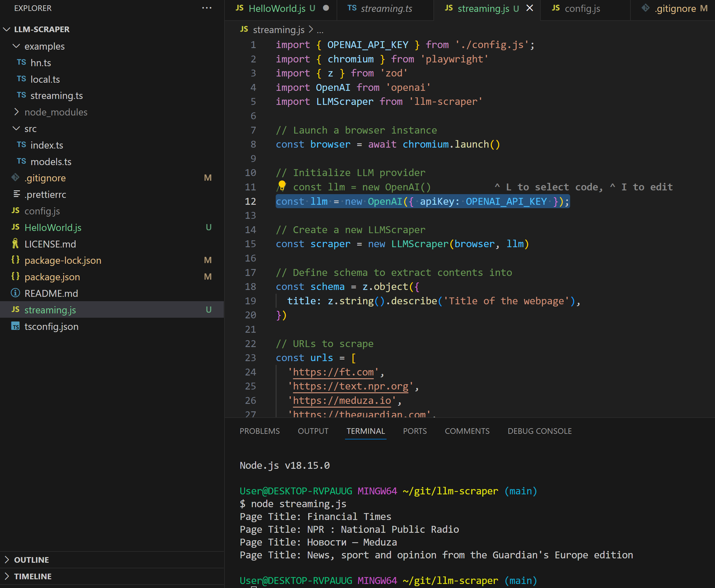The image size is (715, 588).
Task: Close the streaming.js editor tab
Action: [x=530, y=8]
